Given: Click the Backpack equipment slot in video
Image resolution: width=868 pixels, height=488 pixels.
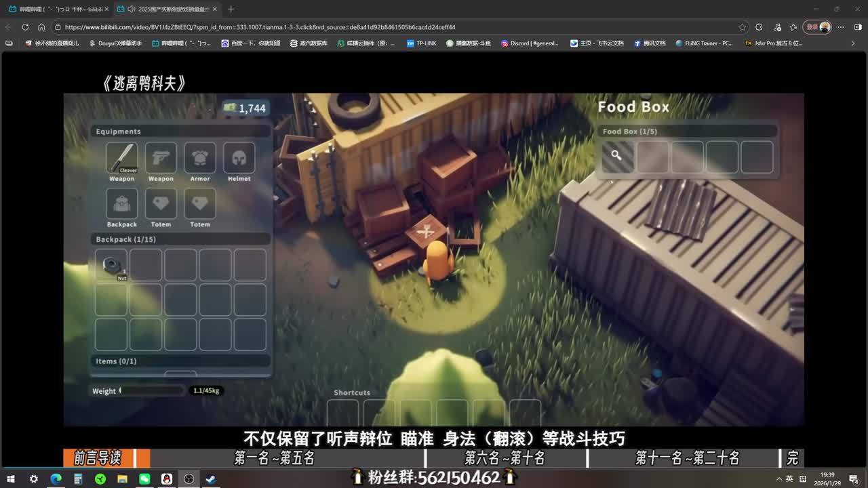Looking at the screenshot, I should pos(122,203).
